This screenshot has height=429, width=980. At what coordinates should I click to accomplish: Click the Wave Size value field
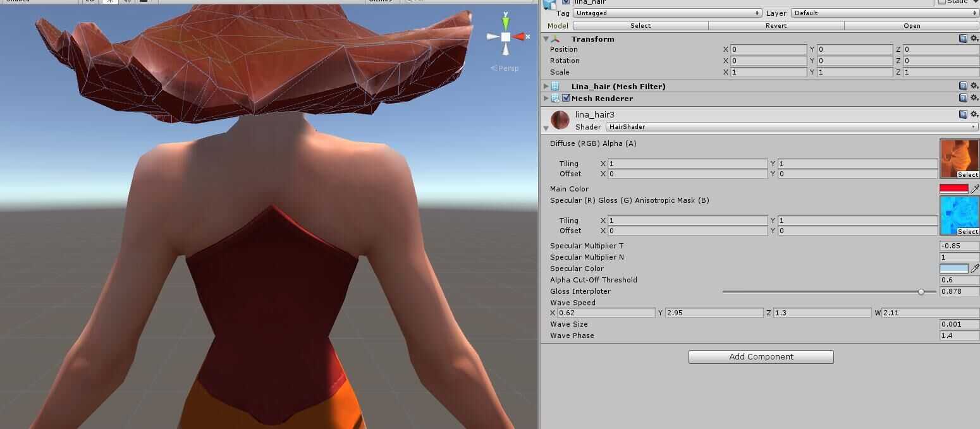point(960,324)
